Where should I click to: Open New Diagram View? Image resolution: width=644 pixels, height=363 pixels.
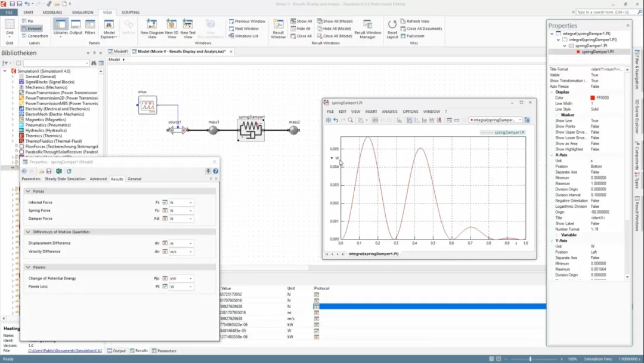(151, 29)
